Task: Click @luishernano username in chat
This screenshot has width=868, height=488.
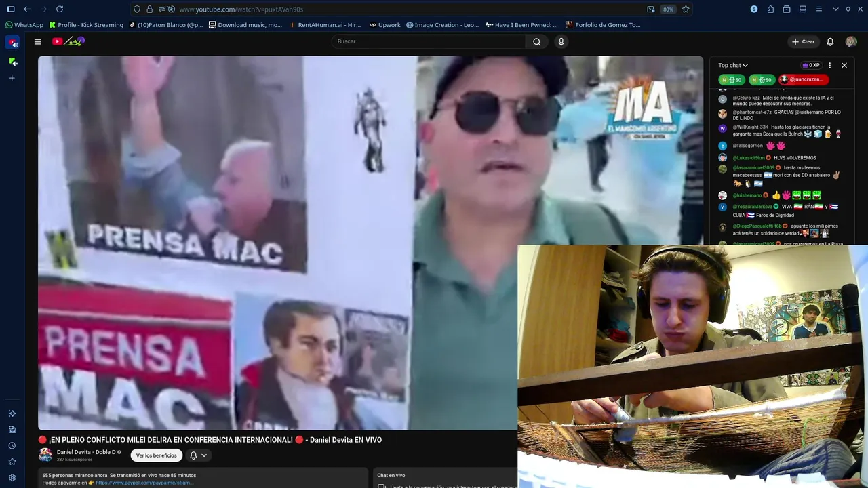Action: click(746, 195)
